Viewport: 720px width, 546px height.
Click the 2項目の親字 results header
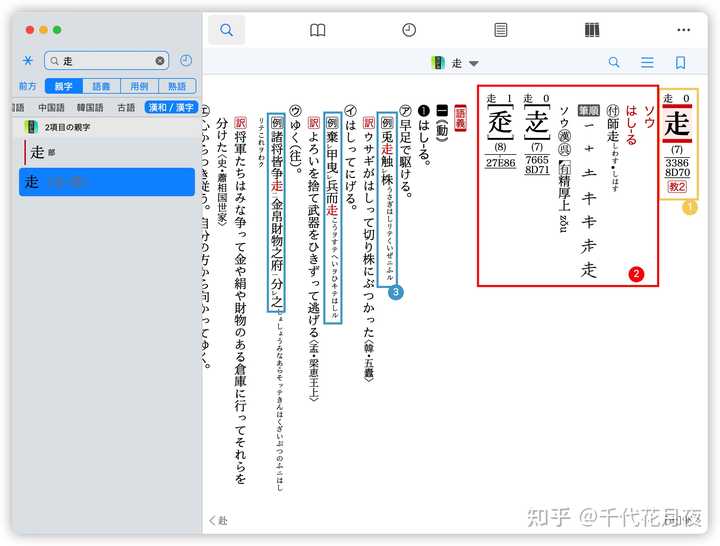(107, 127)
